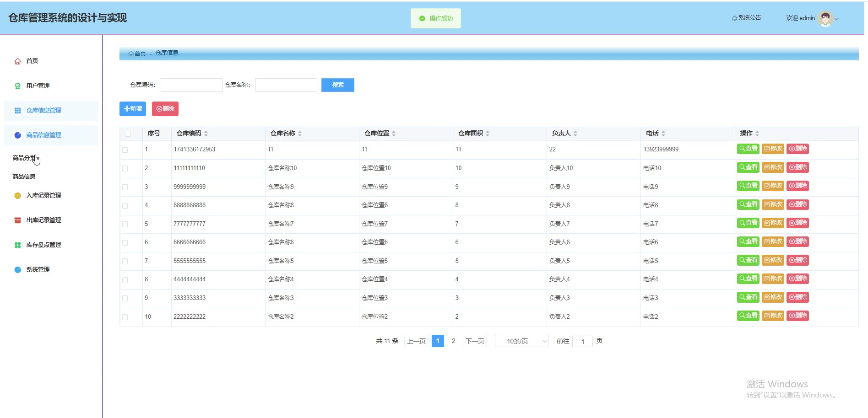Select the checkbox for row 5 (7777777777)
The height and width of the screenshot is (418, 868).
(x=125, y=224)
